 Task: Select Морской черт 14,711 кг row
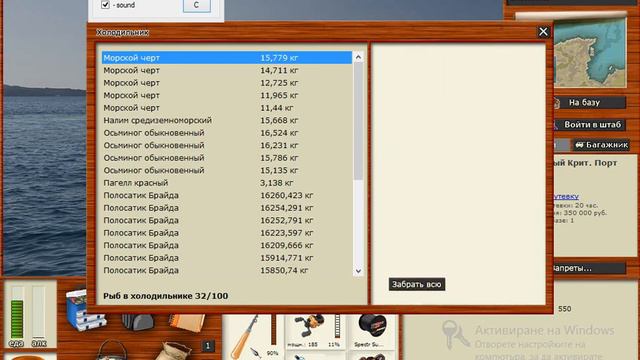click(227, 70)
